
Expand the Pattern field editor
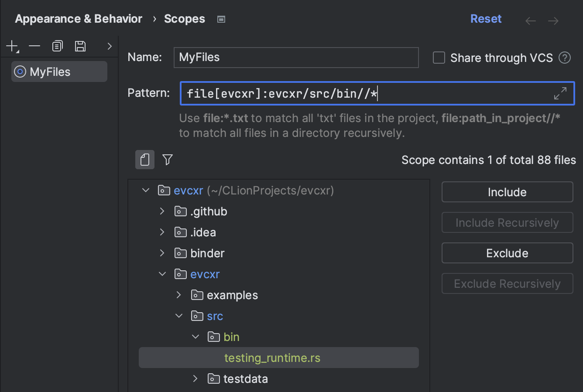pos(560,93)
